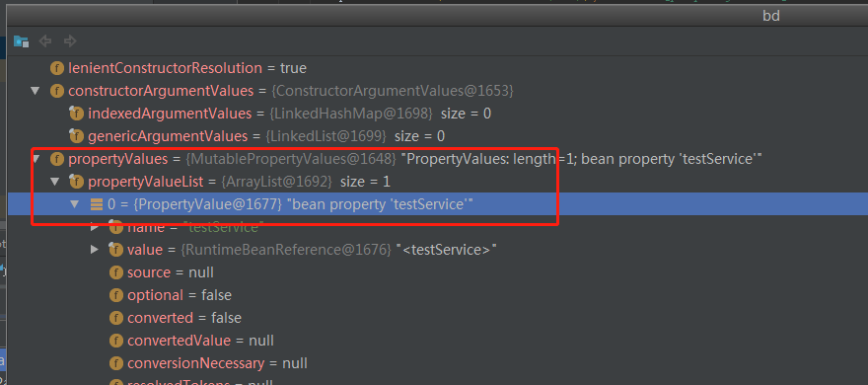Expand the name field node
This screenshot has height=385, width=868.
(96, 227)
